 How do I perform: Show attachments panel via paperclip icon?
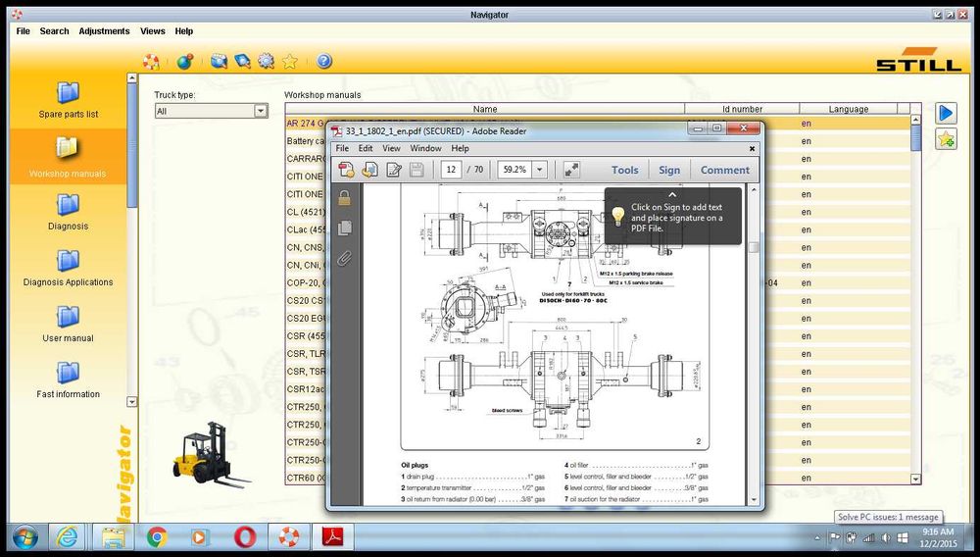(x=344, y=259)
